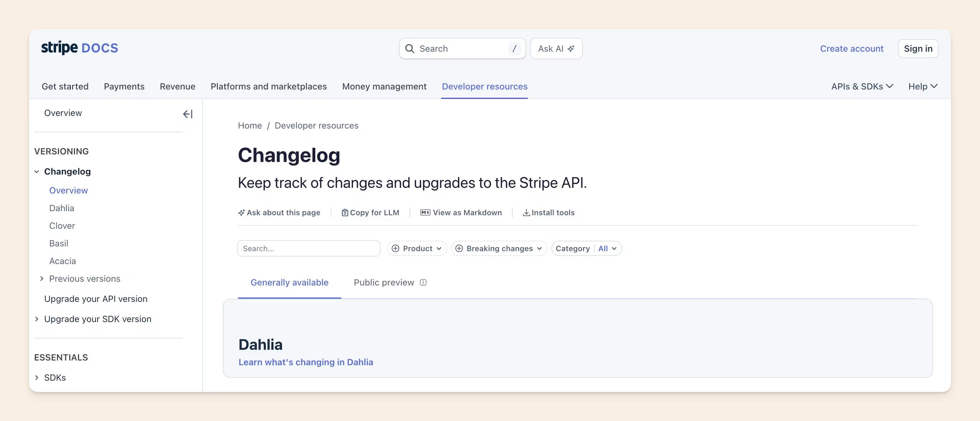This screenshot has height=421, width=980.
Task: Focus the top Search field
Action: pos(462,49)
